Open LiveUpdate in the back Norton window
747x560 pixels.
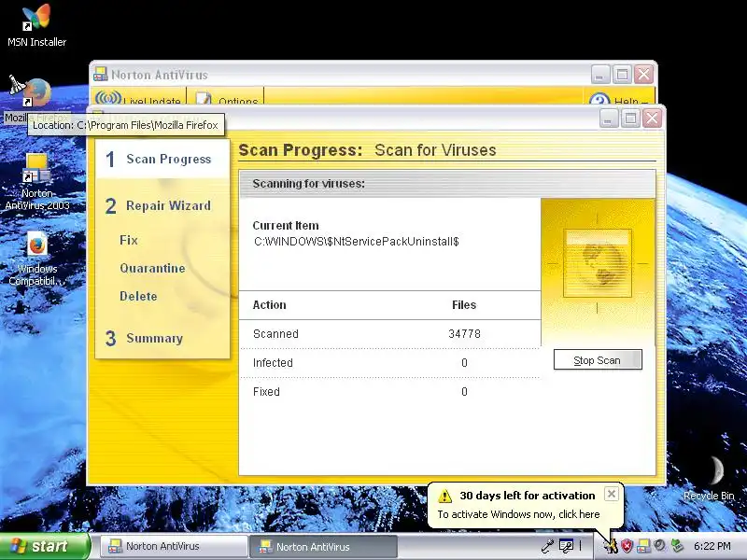coord(138,98)
